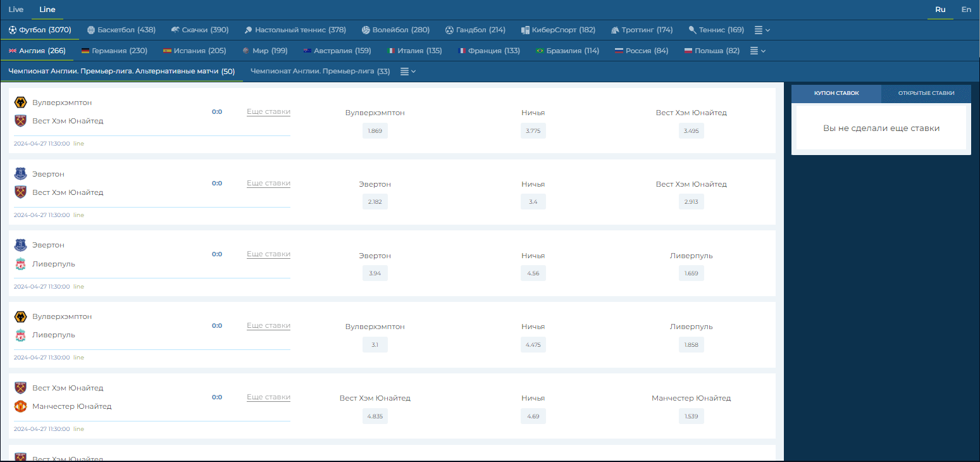Click the table tennis paddle icon
The width and height of the screenshot is (980, 462).
click(249, 30)
